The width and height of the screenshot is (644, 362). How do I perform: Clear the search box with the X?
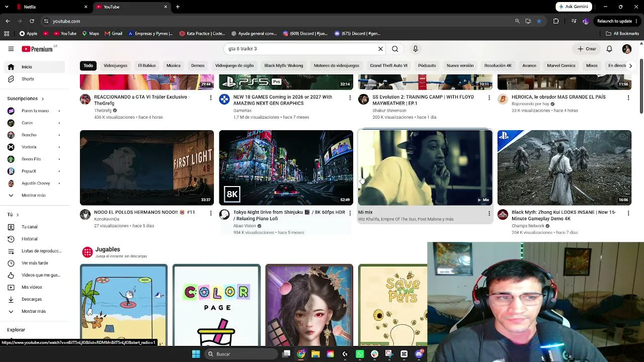point(380,49)
